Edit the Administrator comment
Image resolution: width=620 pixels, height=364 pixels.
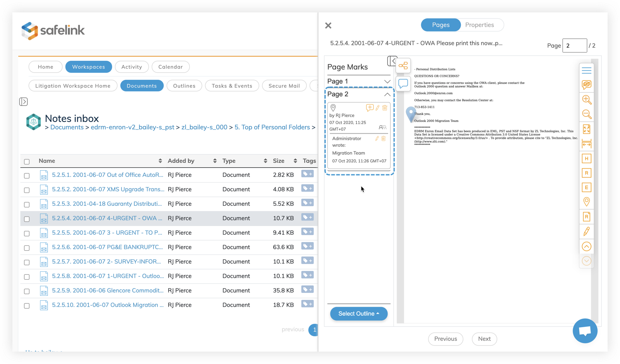pos(377,139)
